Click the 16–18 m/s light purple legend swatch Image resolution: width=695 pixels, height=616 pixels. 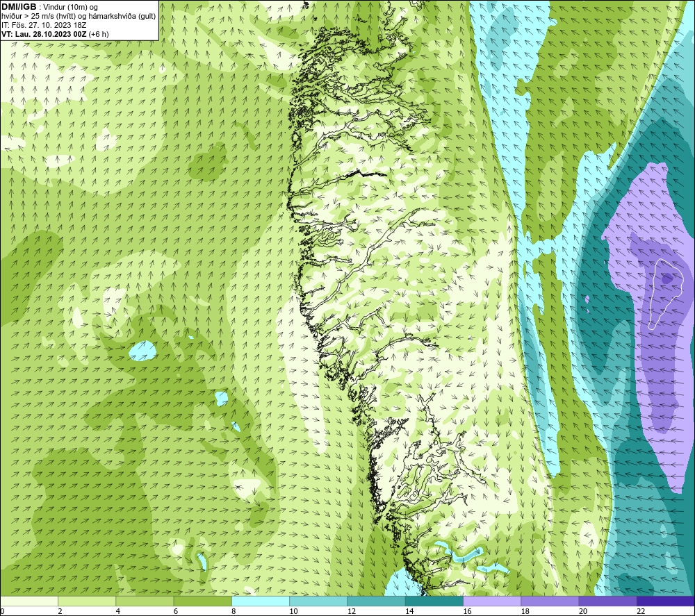492,601
